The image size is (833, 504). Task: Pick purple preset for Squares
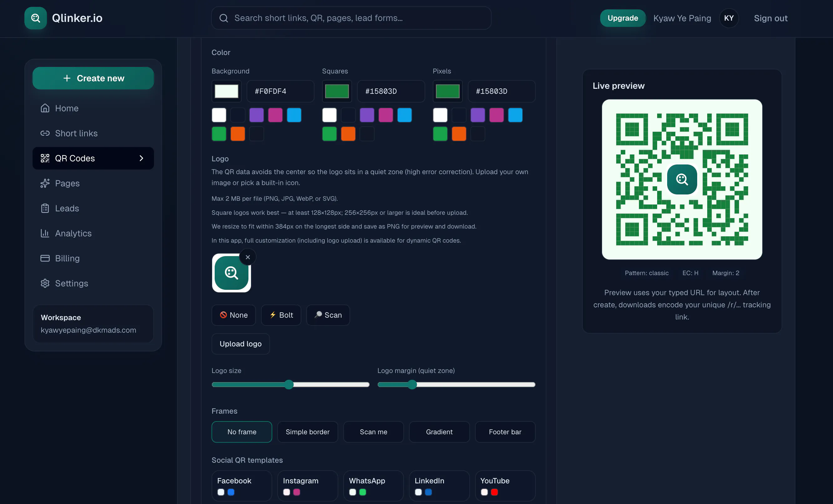pyautogui.click(x=367, y=115)
